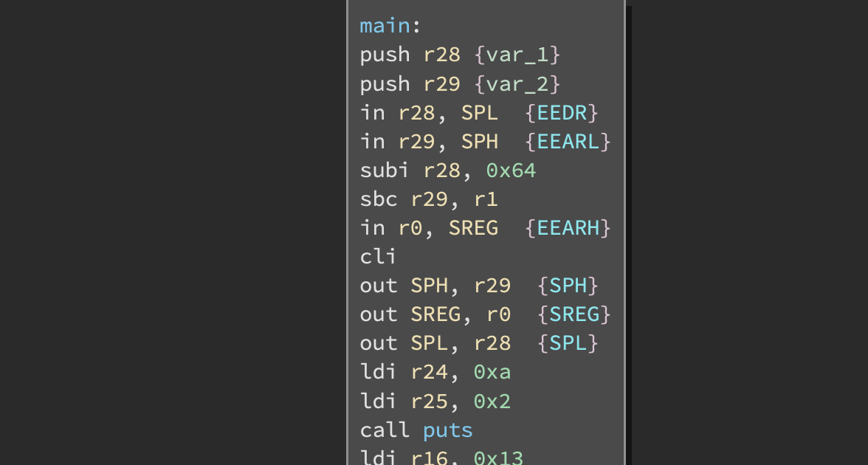The width and height of the screenshot is (868, 465).
Task: Select the 0x64 immediate value
Action: click(x=511, y=170)
